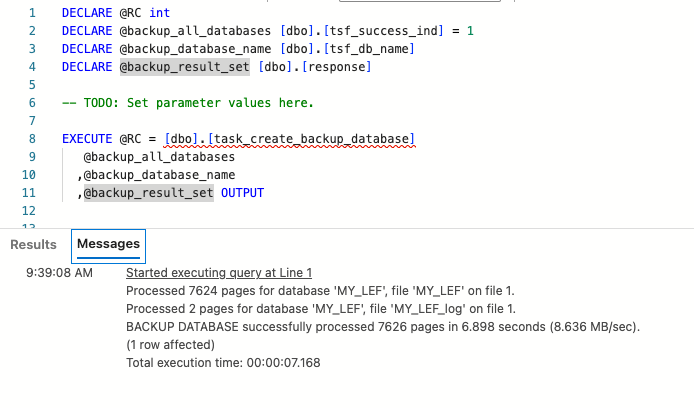Click underlined '[task_create_backup_database]' procedure name
The height and width of the screenshot is (408, 694).
(x=311, y=139)
